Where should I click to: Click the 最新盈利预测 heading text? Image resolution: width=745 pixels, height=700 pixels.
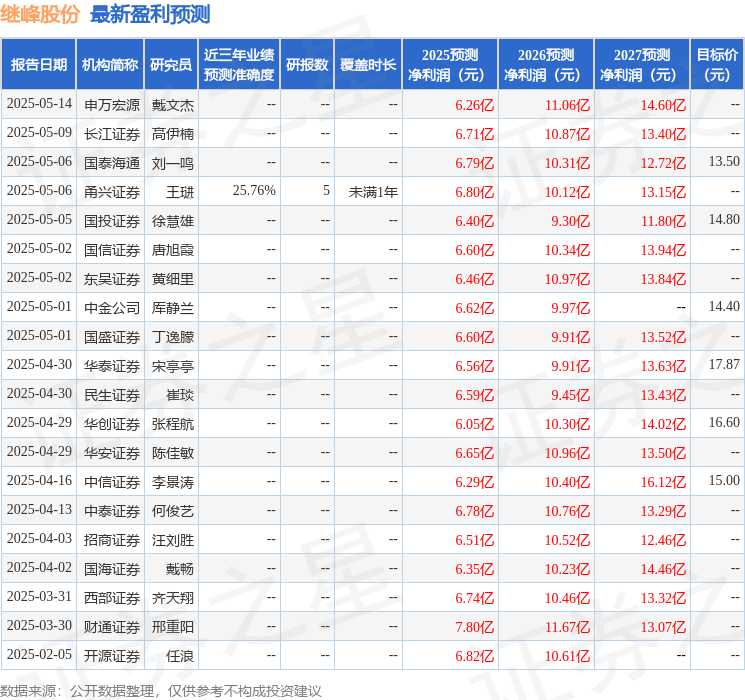[150, 15]
